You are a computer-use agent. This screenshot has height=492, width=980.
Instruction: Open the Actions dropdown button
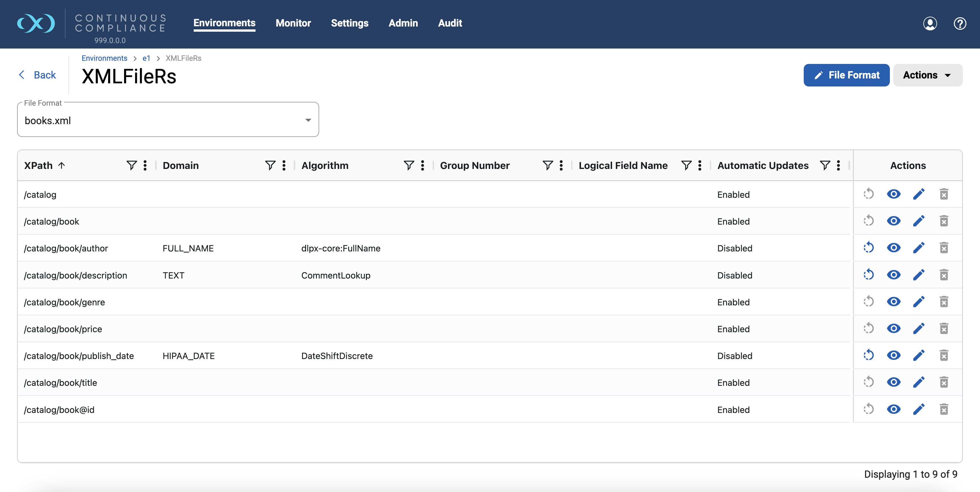[x=927, y=75]
